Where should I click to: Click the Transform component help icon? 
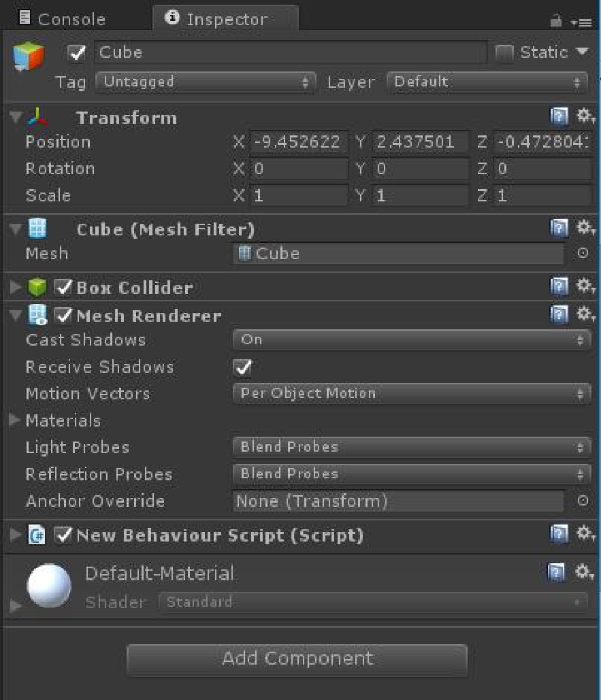click(557, 118)
